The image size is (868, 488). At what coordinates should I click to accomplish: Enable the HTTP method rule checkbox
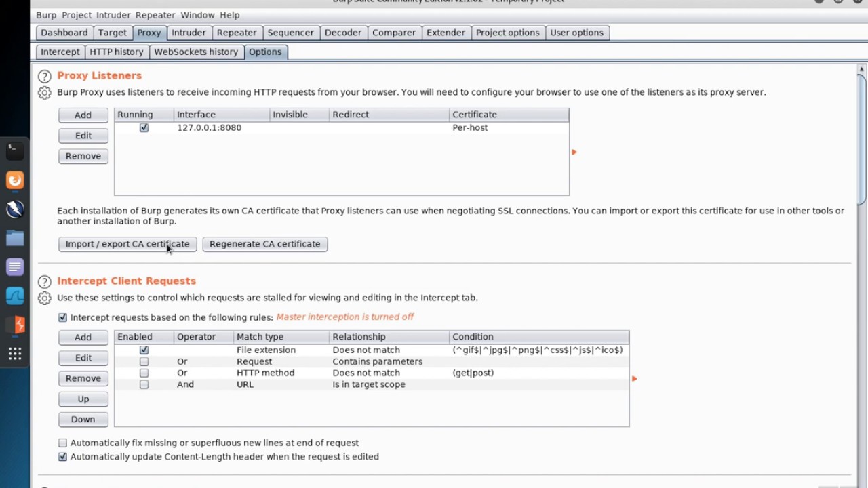click(x=144, y=373)
